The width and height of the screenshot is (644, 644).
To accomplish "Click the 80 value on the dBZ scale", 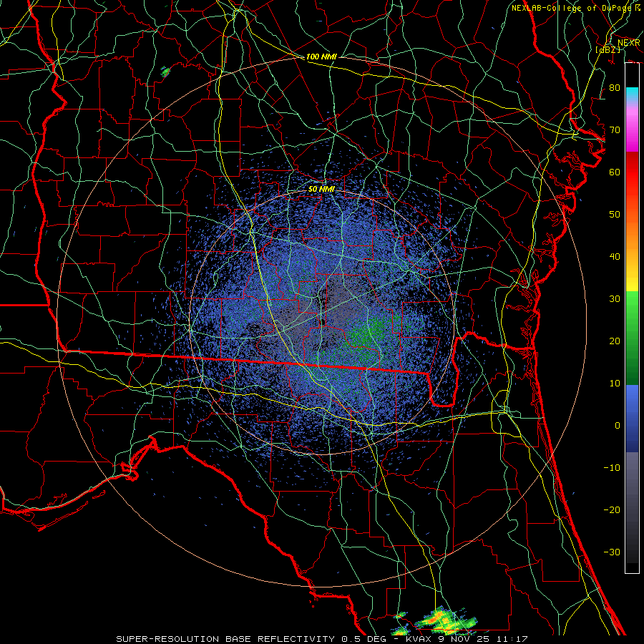I will pyautogui.click(x=615, y=88).
